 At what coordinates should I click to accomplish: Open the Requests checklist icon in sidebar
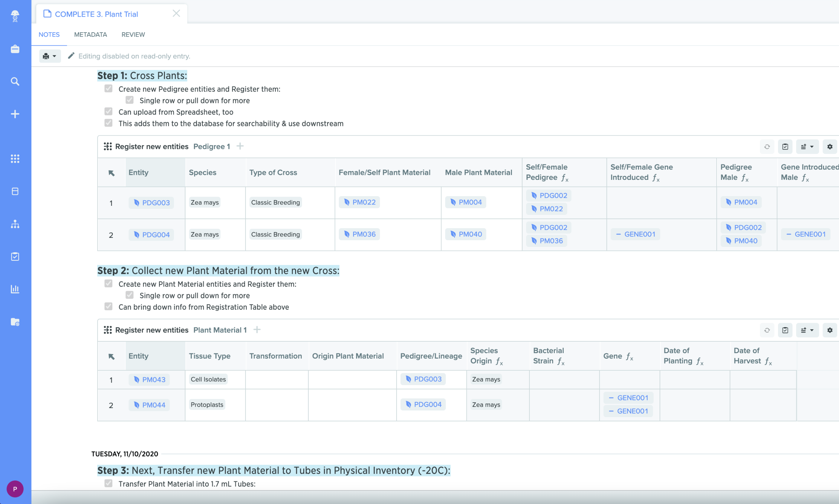point(15,256)
